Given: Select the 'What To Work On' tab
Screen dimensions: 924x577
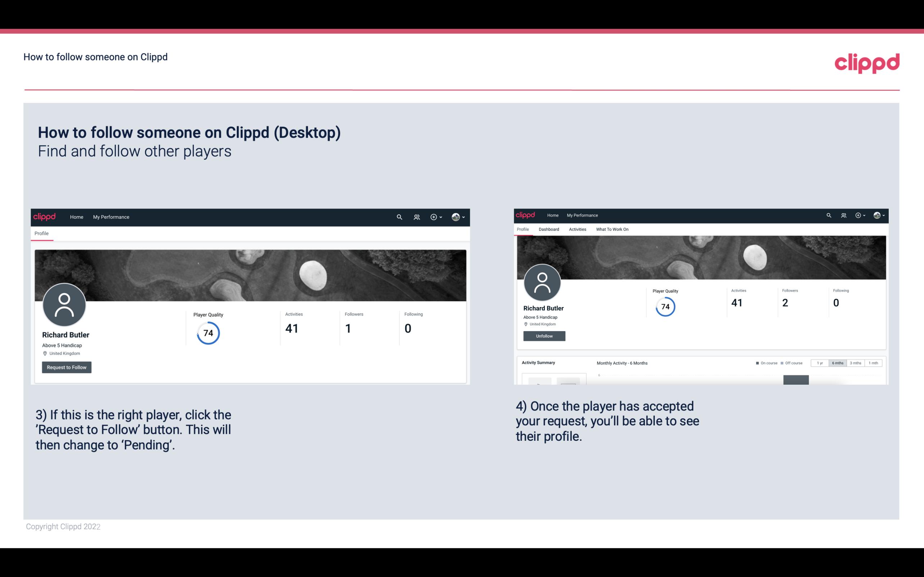Looking at the screenshot, I should (x=612, y=229).
